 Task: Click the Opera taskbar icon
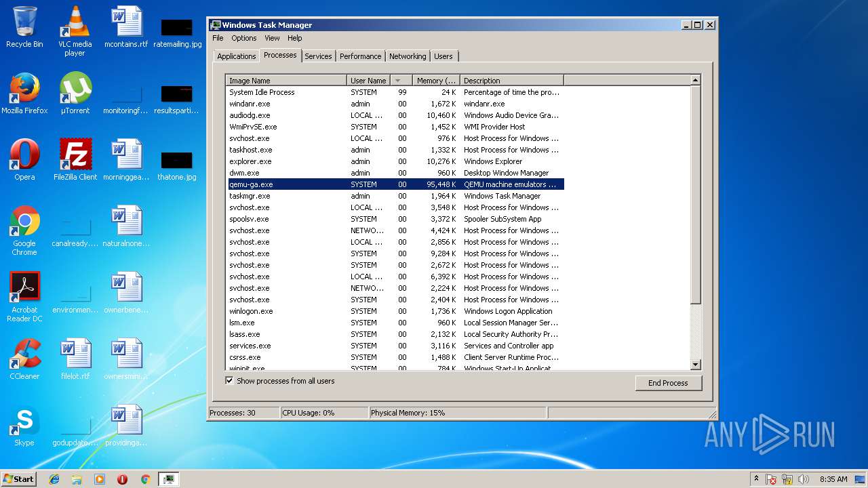[x=122, y=479]
